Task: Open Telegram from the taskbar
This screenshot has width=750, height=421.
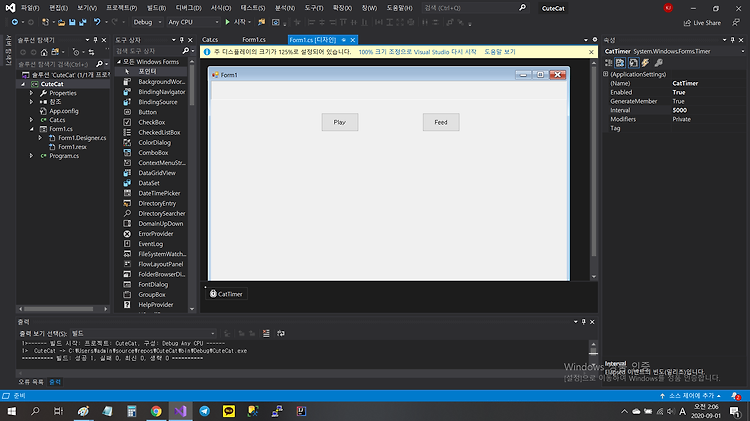Action: [x=205, y=411]
